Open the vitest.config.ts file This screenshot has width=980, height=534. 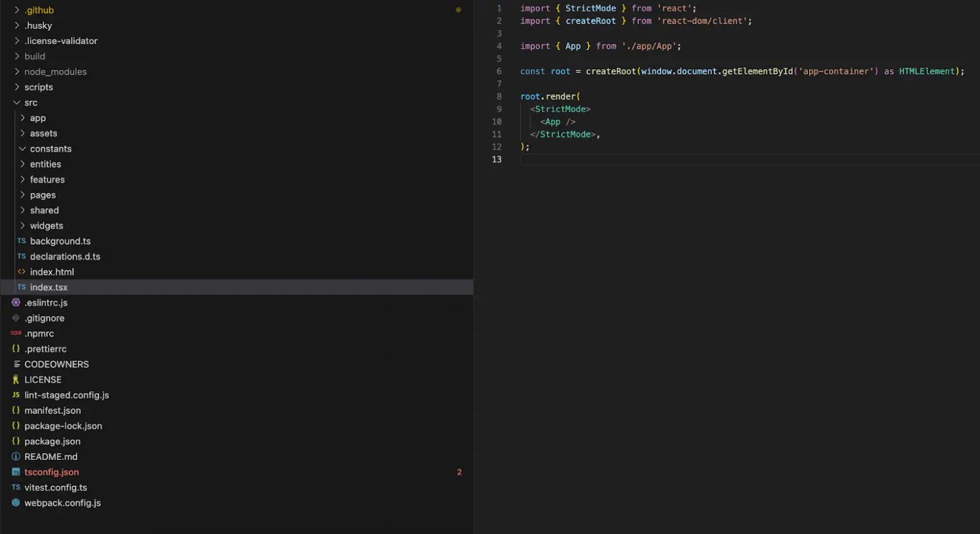(56, 488)
